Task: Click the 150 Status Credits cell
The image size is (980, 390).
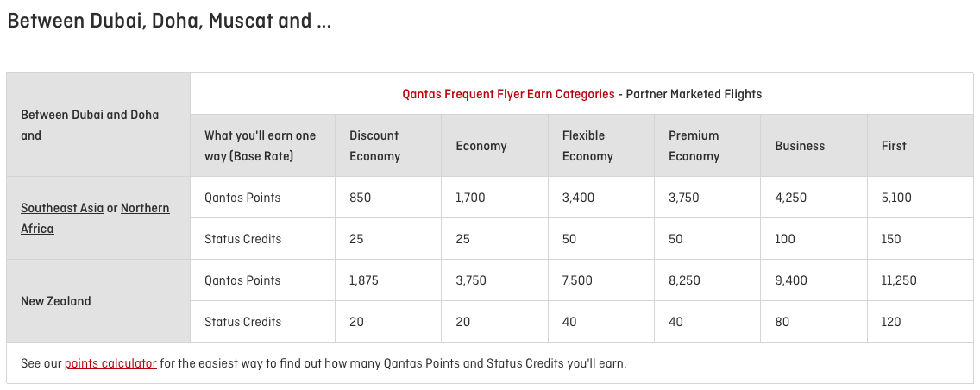Action: 891,239
